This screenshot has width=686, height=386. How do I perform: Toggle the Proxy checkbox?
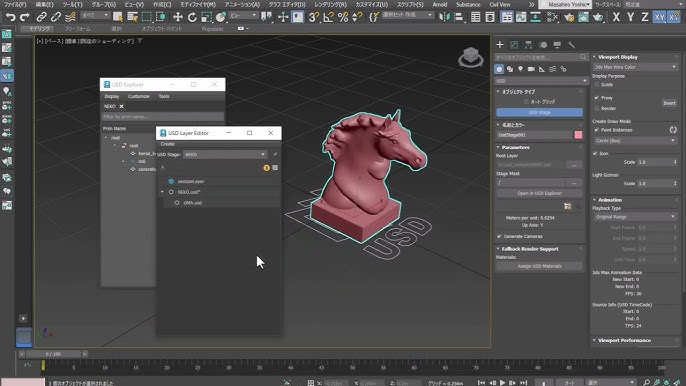[596, 98]
